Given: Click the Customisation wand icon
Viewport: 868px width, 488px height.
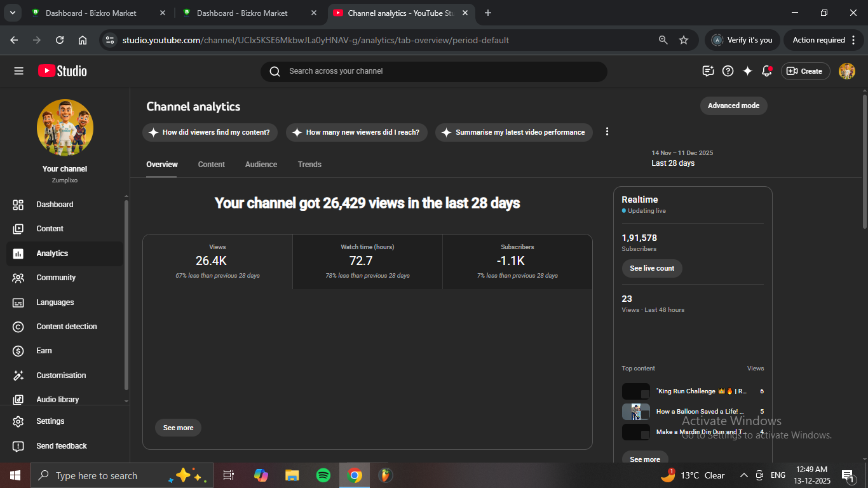Looking at the screenshot, I should tap(18, 376).
